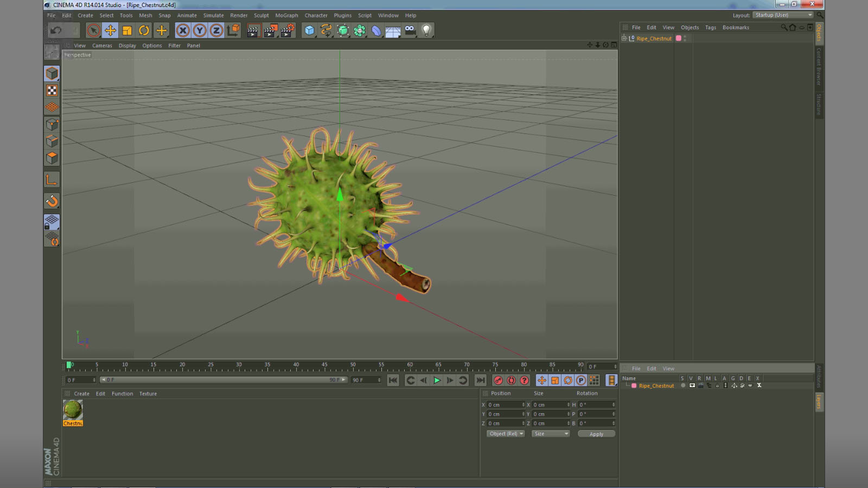The height and width of the screenshot is (488, 868).
Task: Switch to Edges mode
Action: tap(52, 141)
